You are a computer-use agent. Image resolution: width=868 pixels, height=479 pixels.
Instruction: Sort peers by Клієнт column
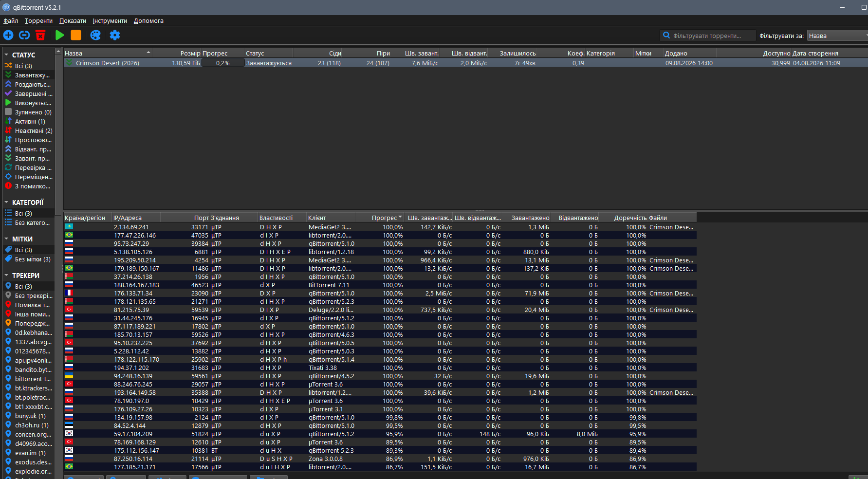tap(331, 218)
